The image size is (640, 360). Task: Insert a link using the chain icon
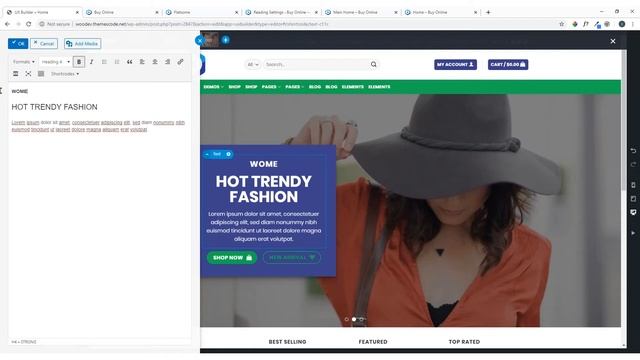180,62
